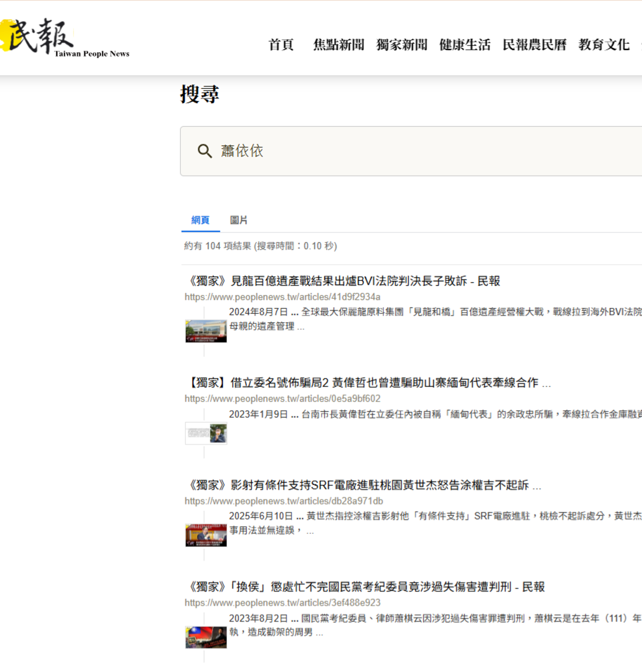The image size is (642, 672).
Task: Open thumbnail for SRF電廠 article
Action: [206, 535]
